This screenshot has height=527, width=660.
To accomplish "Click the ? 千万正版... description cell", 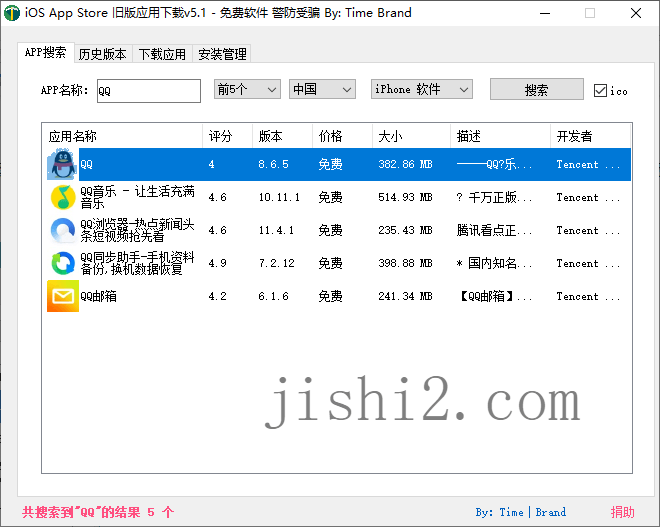I will pyautogui.click(x=494, y=197).
